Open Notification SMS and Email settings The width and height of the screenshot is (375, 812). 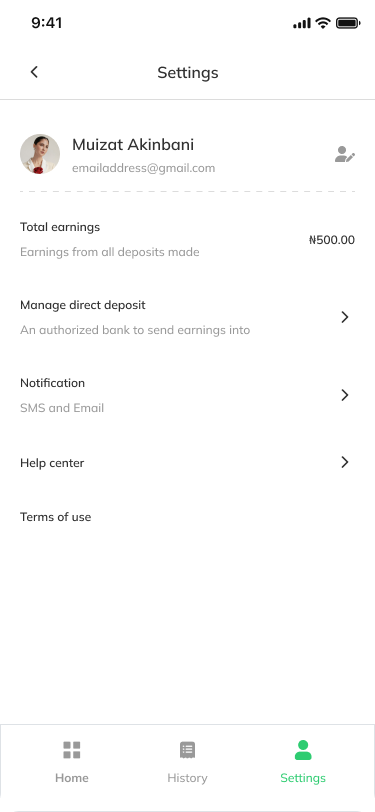pos(188,396)
